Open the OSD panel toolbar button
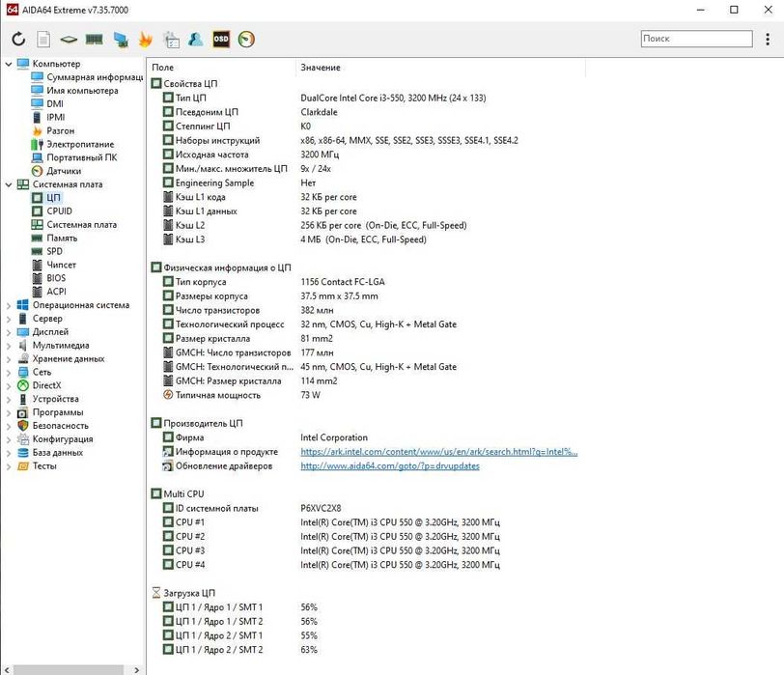Image resolution: width=784 pixels, height=675 pixels. [221, 40]
